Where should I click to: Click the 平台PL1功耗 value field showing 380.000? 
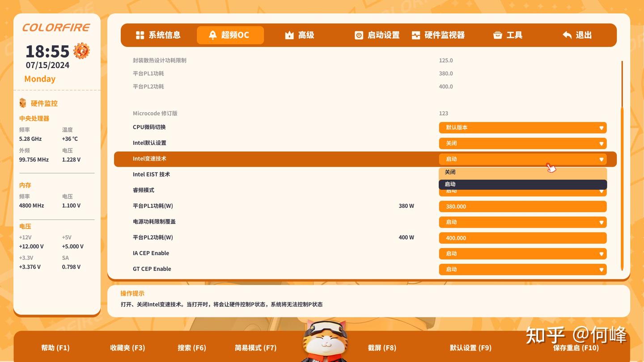click(x=522, y=206)
